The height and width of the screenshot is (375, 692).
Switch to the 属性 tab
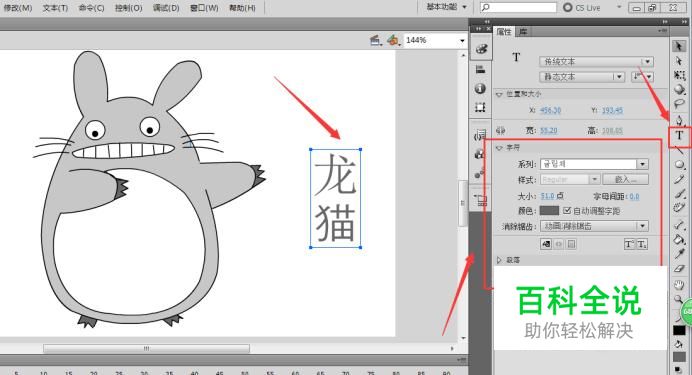[504, 31]
